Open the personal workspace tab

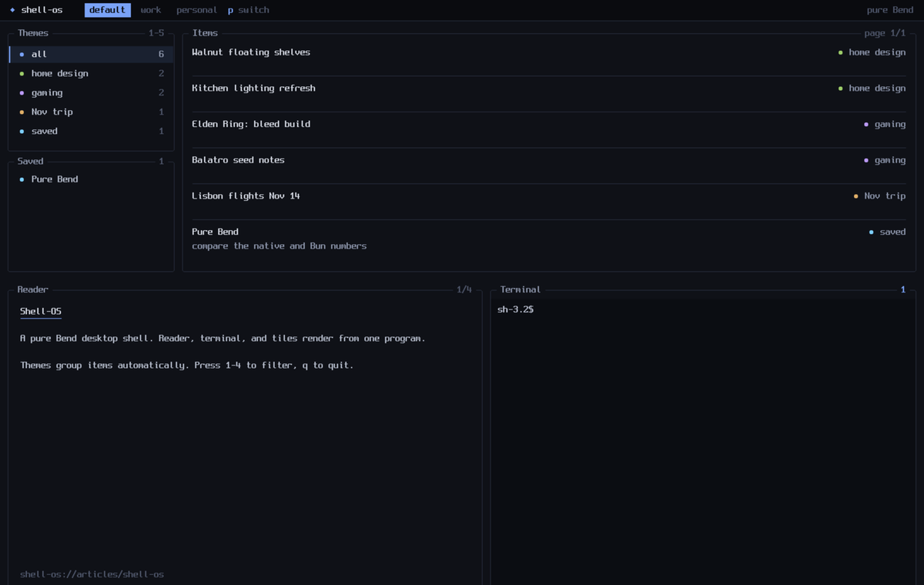pyautogui.click(x=196, y=10)
